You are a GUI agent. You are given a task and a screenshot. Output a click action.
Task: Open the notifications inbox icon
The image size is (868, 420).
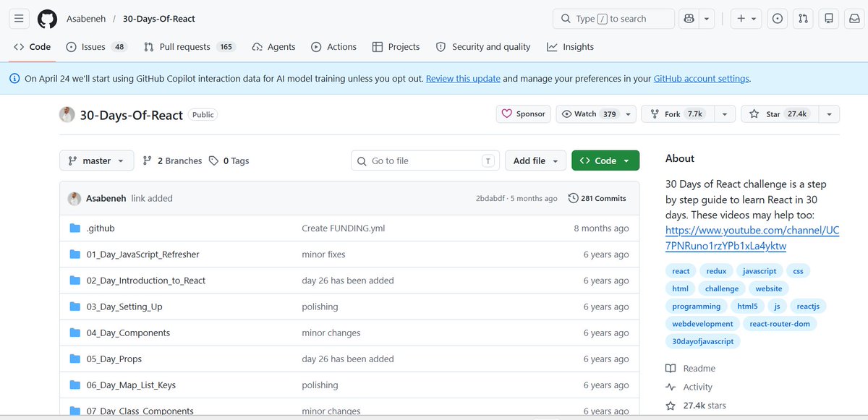click(854, 19)
